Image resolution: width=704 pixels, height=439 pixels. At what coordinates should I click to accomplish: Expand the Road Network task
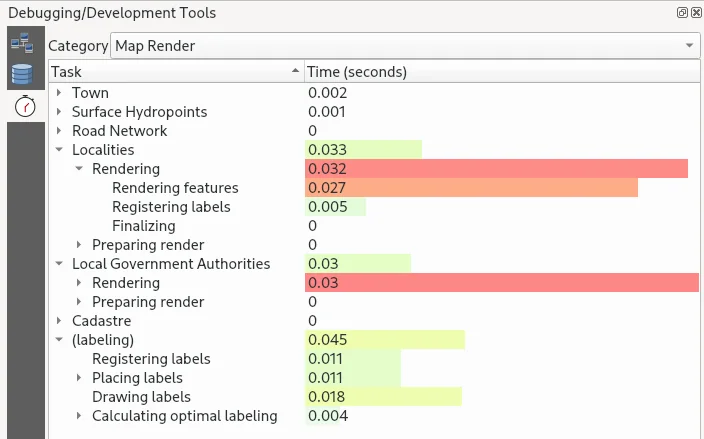click(59, 131)
